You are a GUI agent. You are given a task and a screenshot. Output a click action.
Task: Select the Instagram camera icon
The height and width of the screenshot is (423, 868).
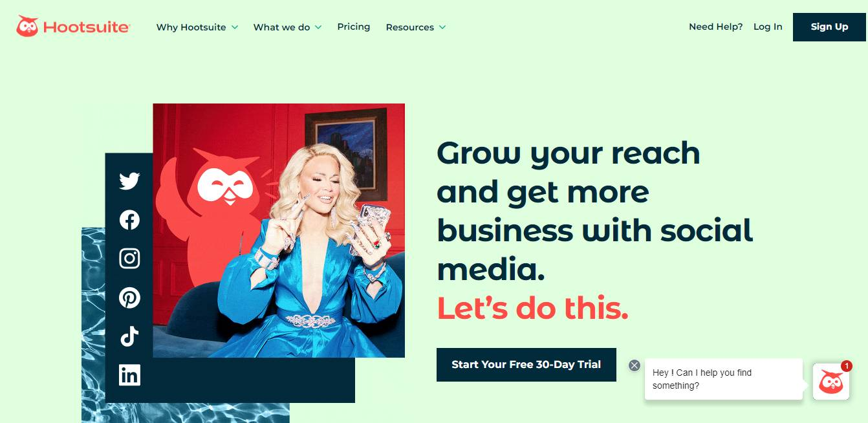[x=129, y=259]
